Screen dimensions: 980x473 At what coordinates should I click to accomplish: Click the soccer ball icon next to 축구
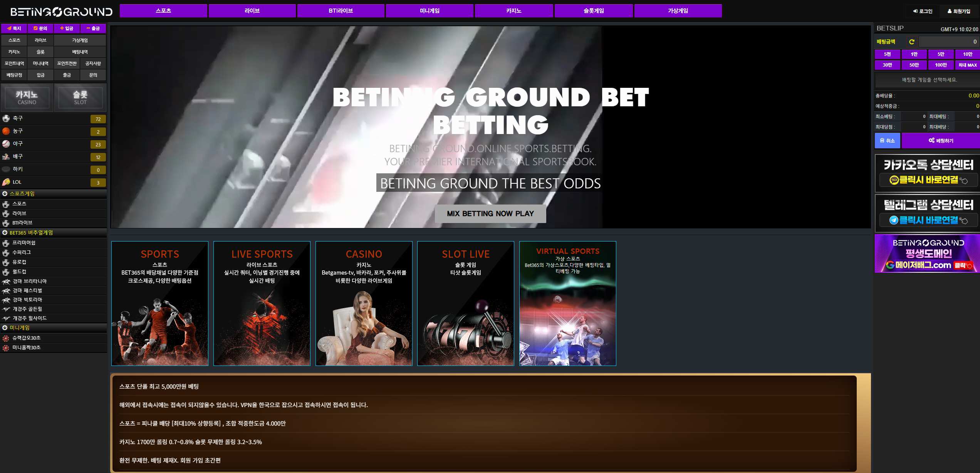point(6,118)
